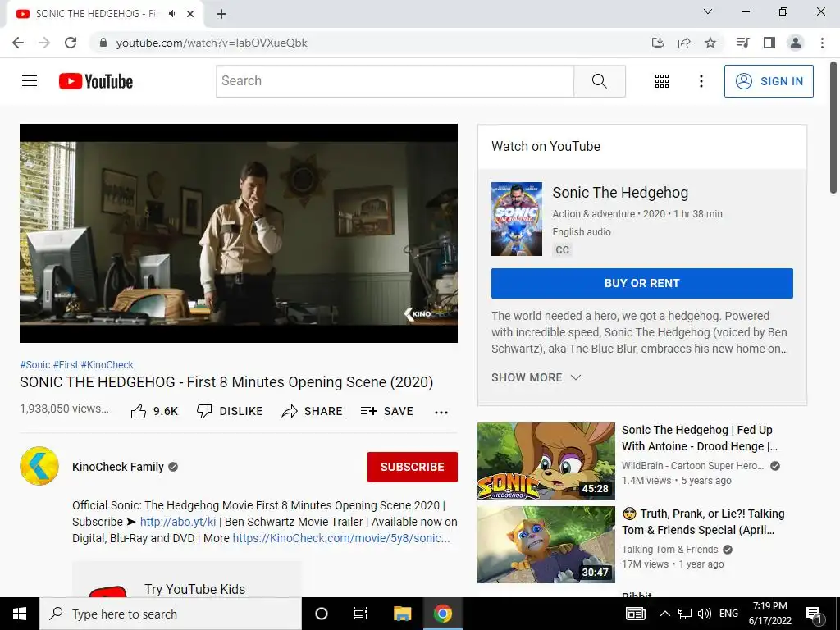View site info via padlock icon
The image size is (840, 630).
pos(103,43)
